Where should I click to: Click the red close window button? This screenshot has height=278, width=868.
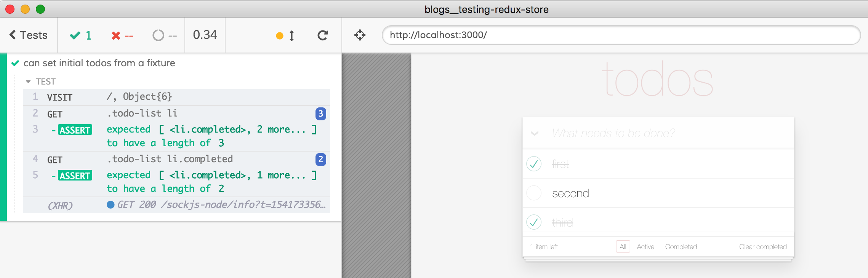pos(10,9)
